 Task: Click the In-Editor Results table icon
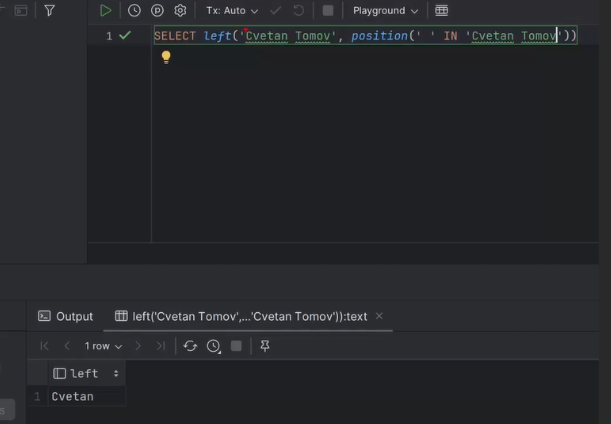(441, 11)
